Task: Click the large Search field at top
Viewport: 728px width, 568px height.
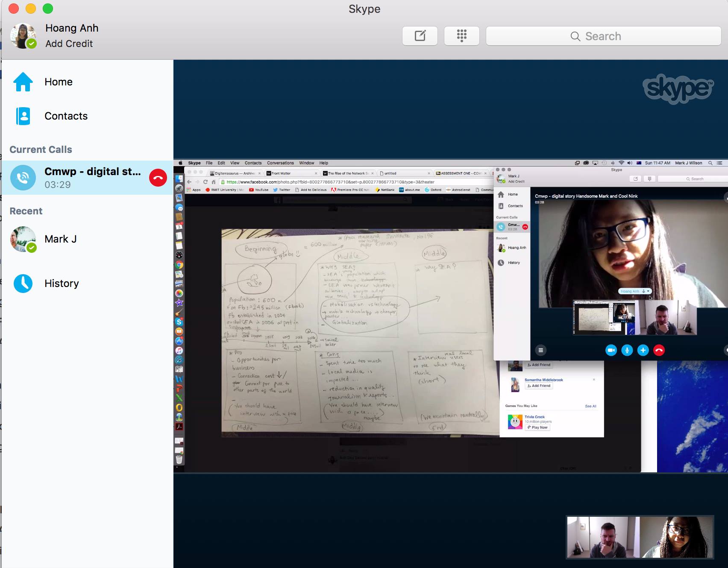Action: (603, 36)
